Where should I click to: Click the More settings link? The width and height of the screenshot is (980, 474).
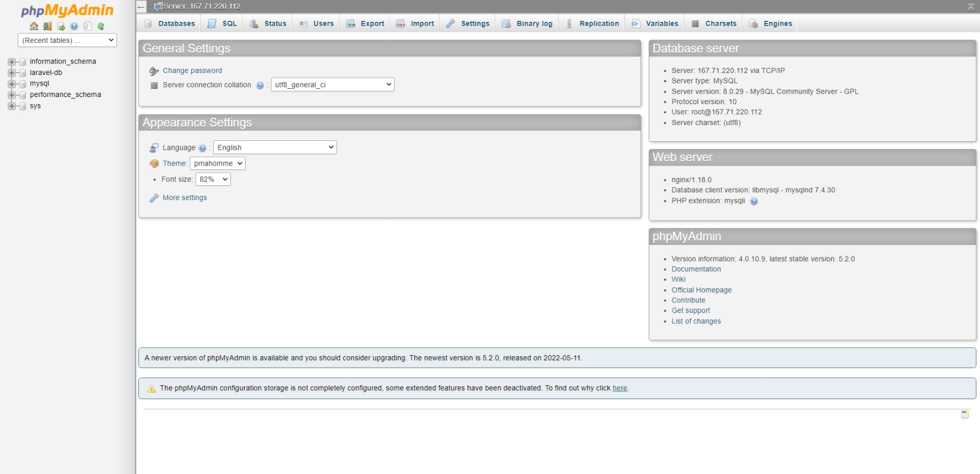point(185,198)
